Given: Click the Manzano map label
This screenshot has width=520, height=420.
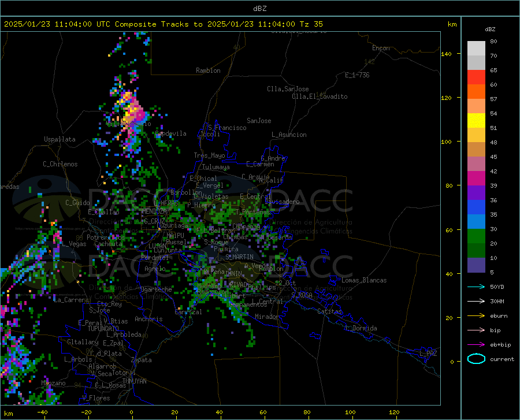Looking at the screenshot, I should [x=53, y=383].
